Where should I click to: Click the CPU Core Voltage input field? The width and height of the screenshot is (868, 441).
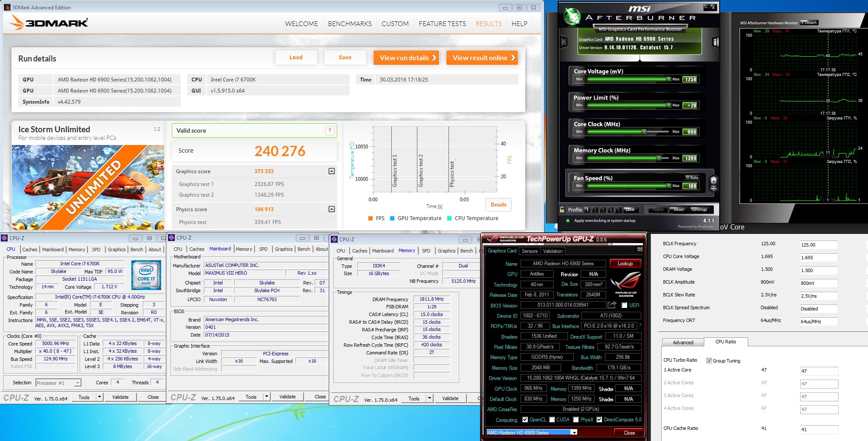point(819,258)
